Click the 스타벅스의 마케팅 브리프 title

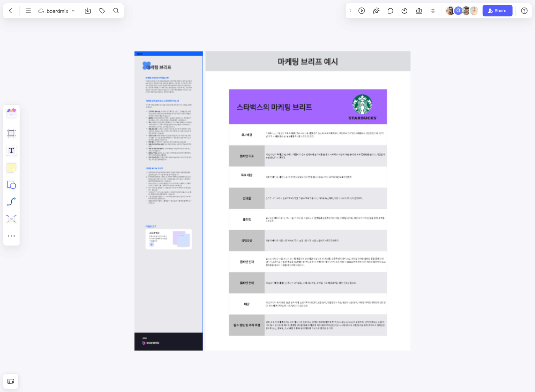point(274,107)
